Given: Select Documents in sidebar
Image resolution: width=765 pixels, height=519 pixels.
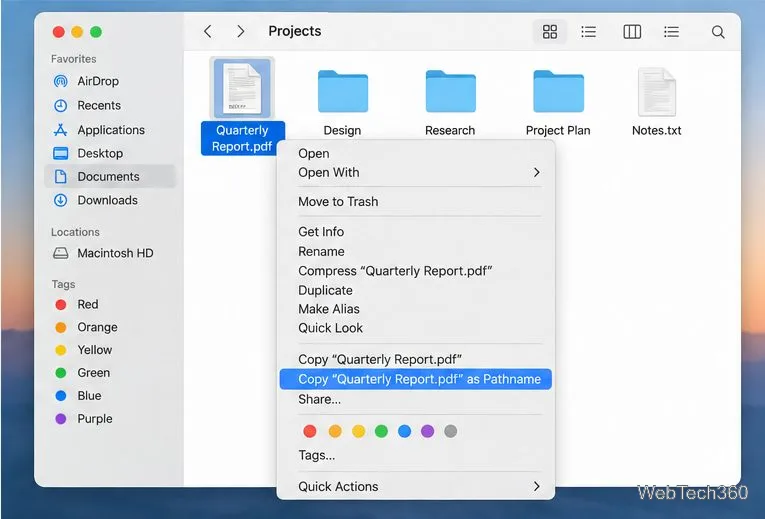Looking at the screenshot, I should (x=110, y=177).
